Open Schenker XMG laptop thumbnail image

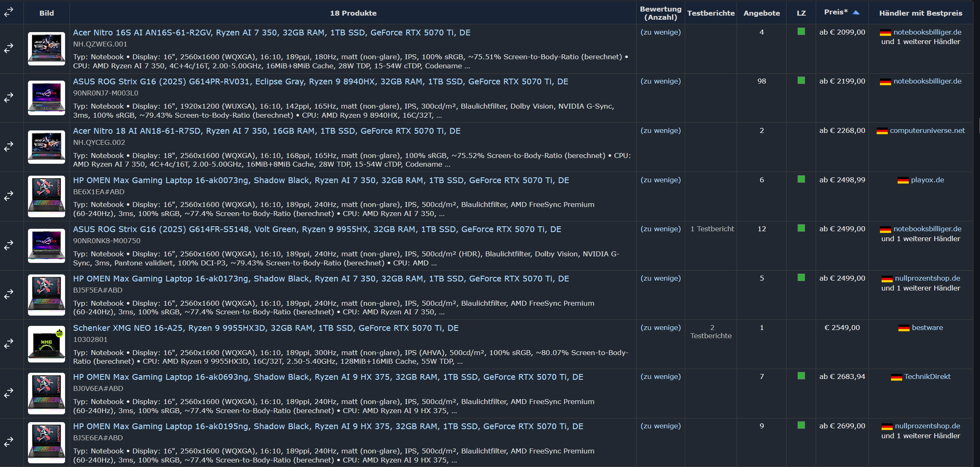[47, 344]
